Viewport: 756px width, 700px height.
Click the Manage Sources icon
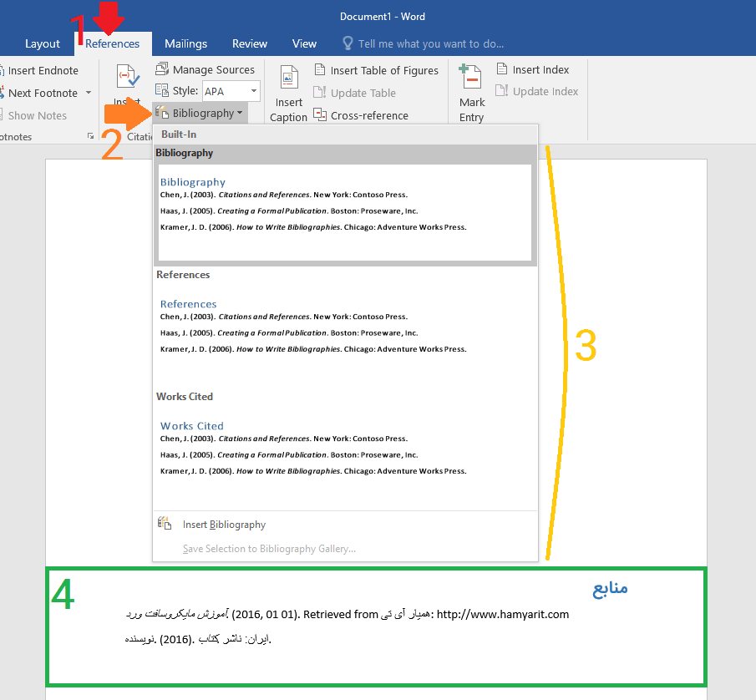162,69
